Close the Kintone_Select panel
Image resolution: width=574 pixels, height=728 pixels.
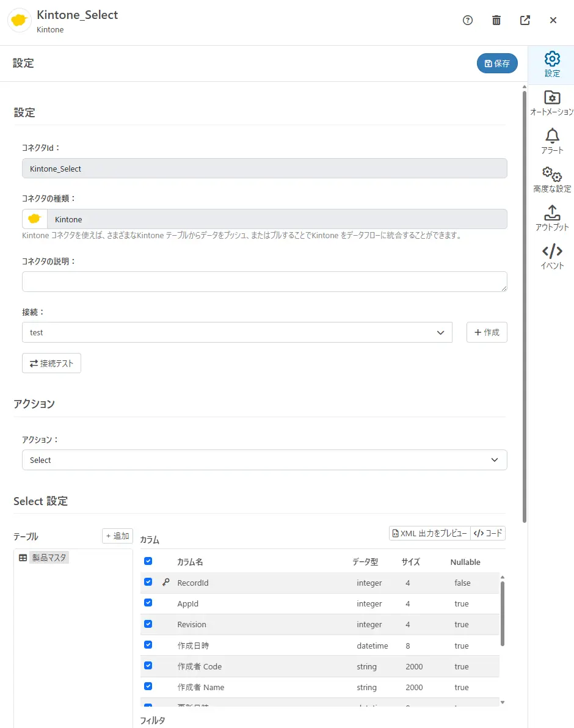(553, 20)
